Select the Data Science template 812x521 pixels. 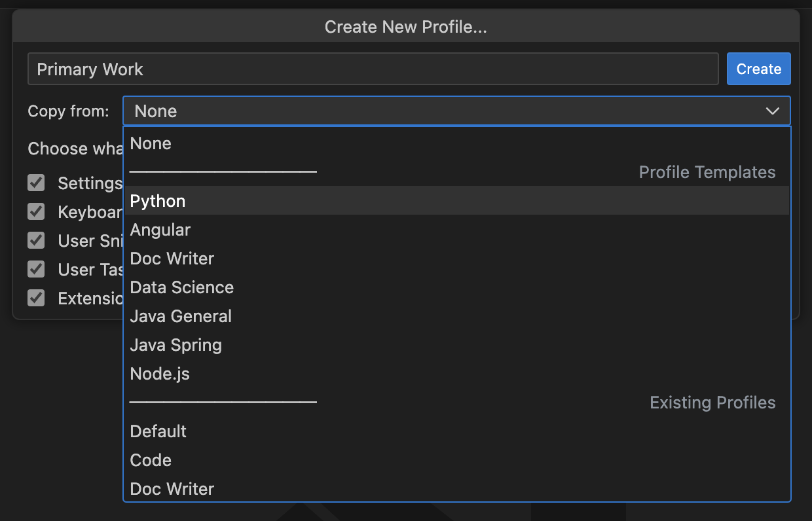point(181,287)
